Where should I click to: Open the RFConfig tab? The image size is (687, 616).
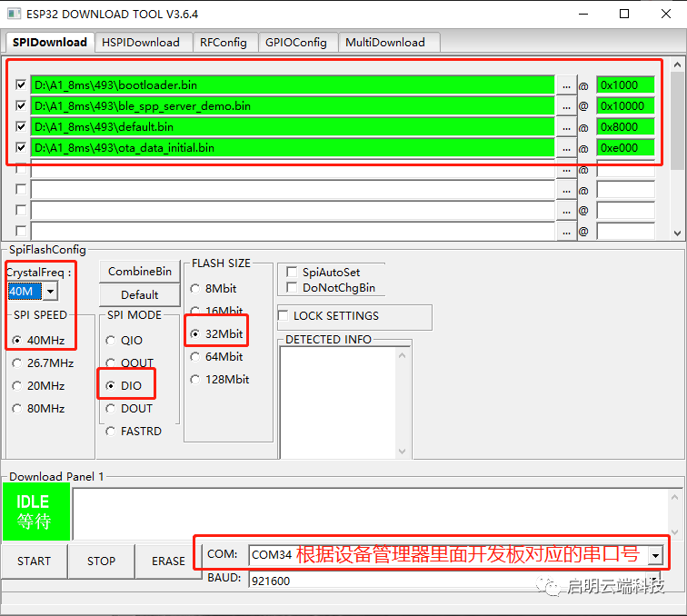(224, 43)
